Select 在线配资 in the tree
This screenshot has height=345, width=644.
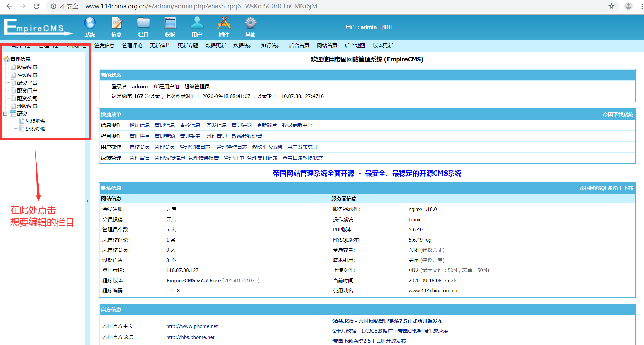tap(27, 75)
